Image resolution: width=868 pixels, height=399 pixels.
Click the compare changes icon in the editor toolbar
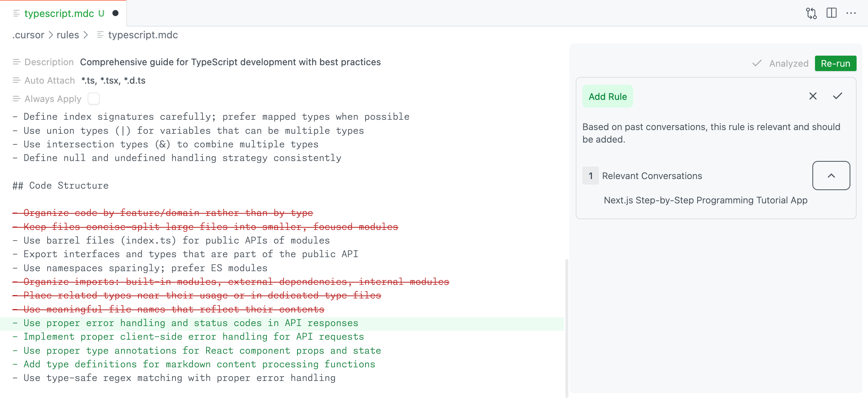(x=811, y=13)
